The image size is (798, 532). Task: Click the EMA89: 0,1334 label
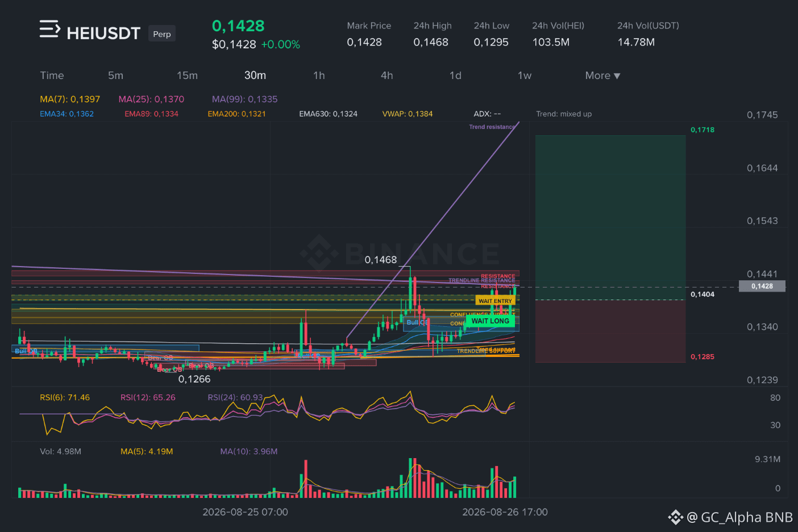(151, 114)
